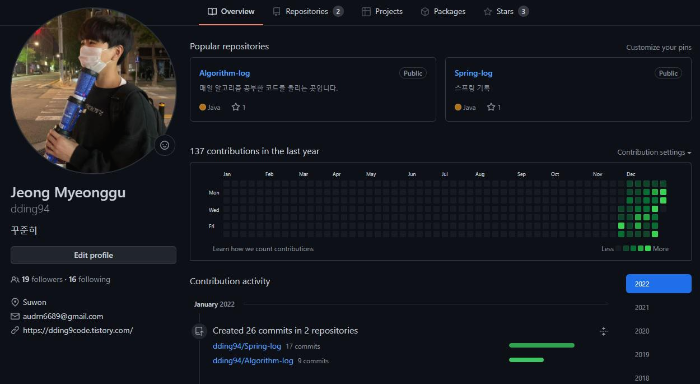Click the Java language dot on Algorithm-log
700x384 pixels.
click(x=202, y=107)
